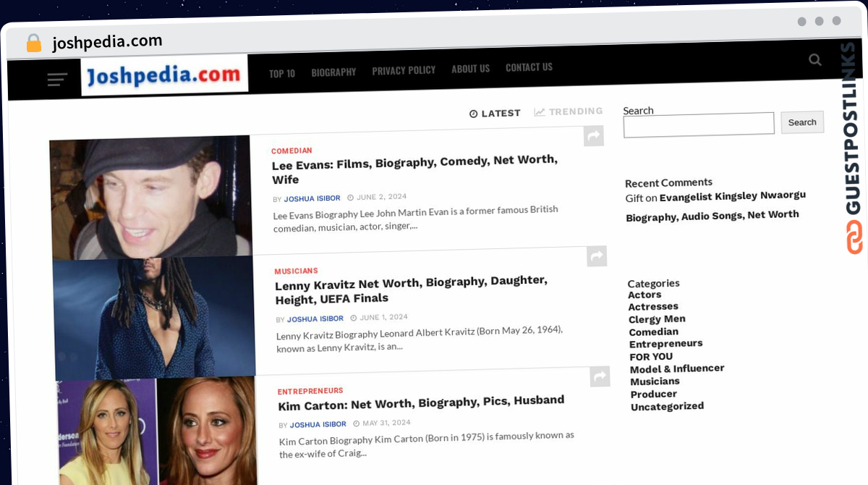868x485 pixels.
Task: Select the Entrepreneurs sidebar category
Action: [x=665, y=344]
